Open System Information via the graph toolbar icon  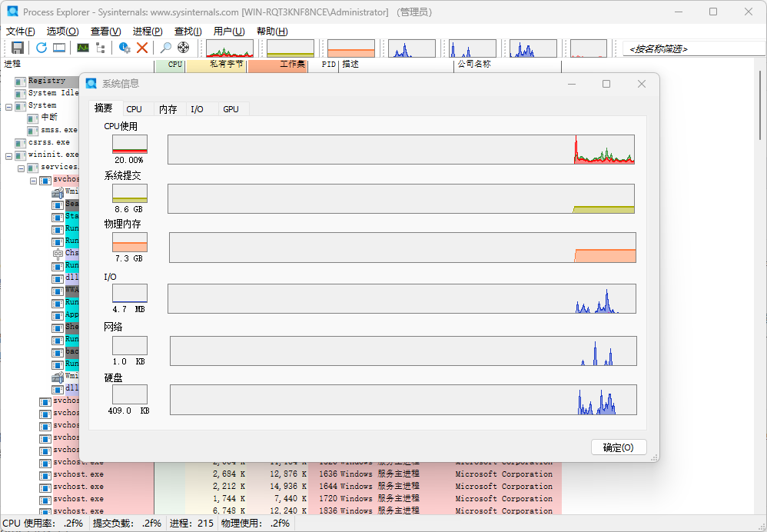tap(83, 48)
